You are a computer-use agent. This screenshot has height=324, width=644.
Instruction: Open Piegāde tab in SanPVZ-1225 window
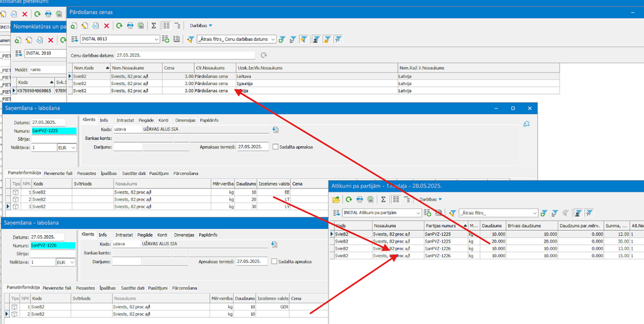coord(146,120)
